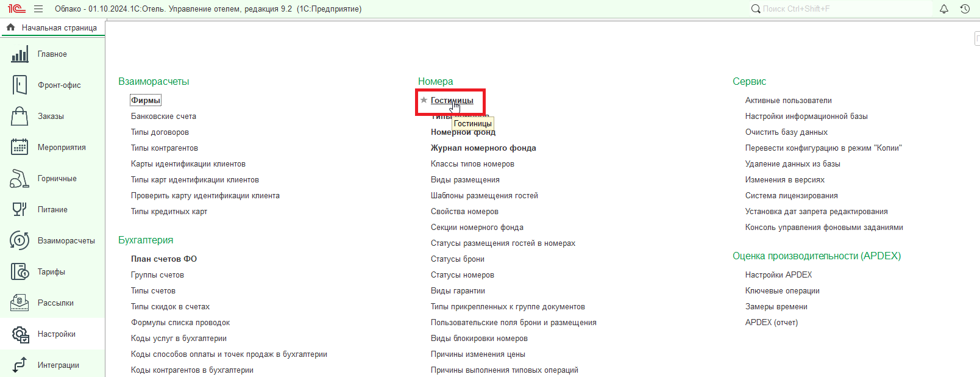The height and width of the screenshot is (377, 980).
Task: Open Рассылки mail stamp icon
Action: click(x=20, y=303)
